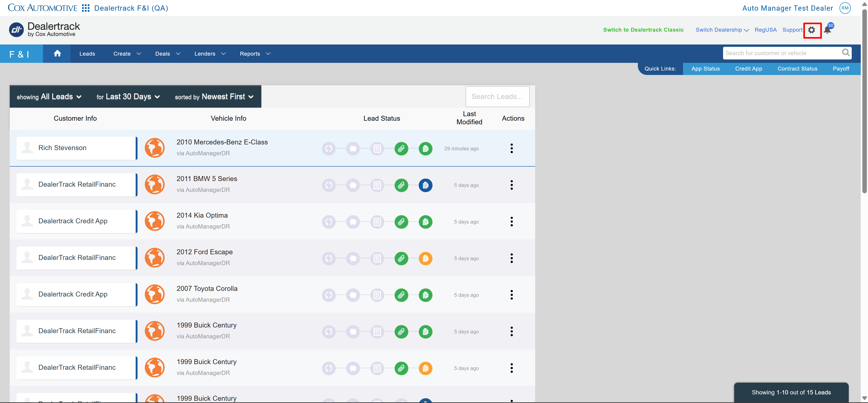Click orange document status for 2012 Ford Escape

tap(426, 258)
